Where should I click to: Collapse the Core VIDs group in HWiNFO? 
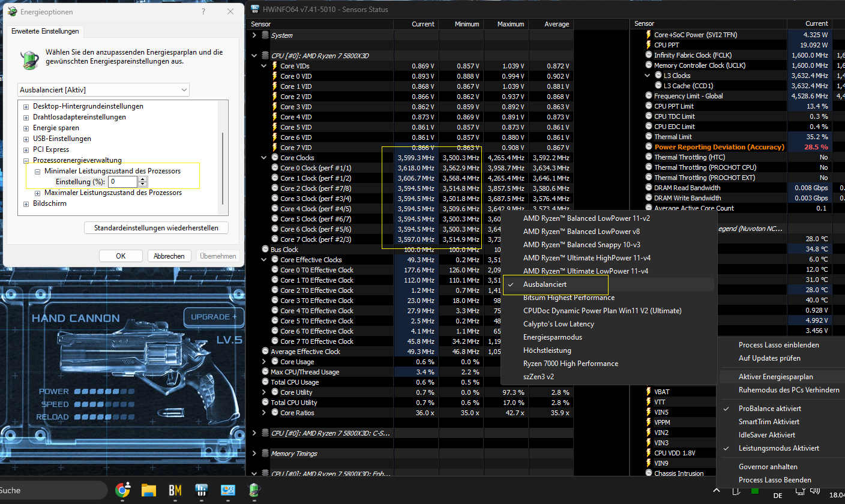click(x=264, y=66)
